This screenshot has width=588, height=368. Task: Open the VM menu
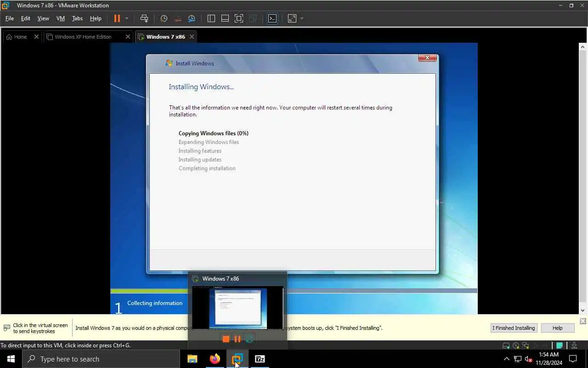(x=61, y=18)
